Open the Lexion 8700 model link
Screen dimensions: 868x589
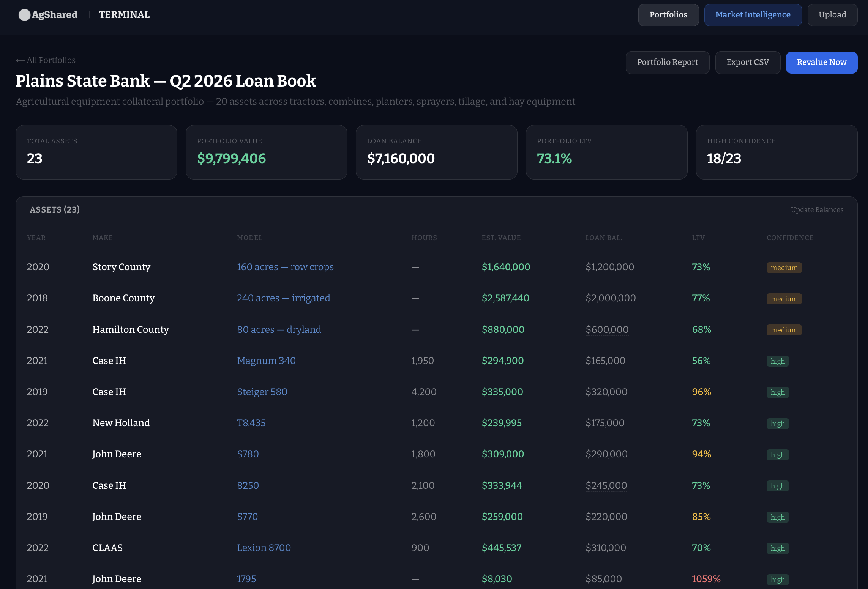(264, 548)
